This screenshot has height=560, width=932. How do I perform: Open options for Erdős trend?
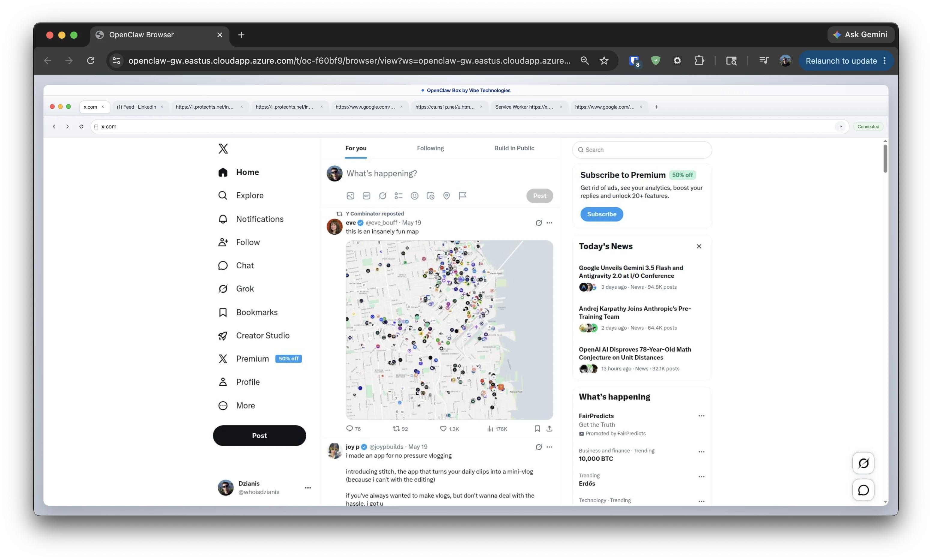tap(701, 477)
